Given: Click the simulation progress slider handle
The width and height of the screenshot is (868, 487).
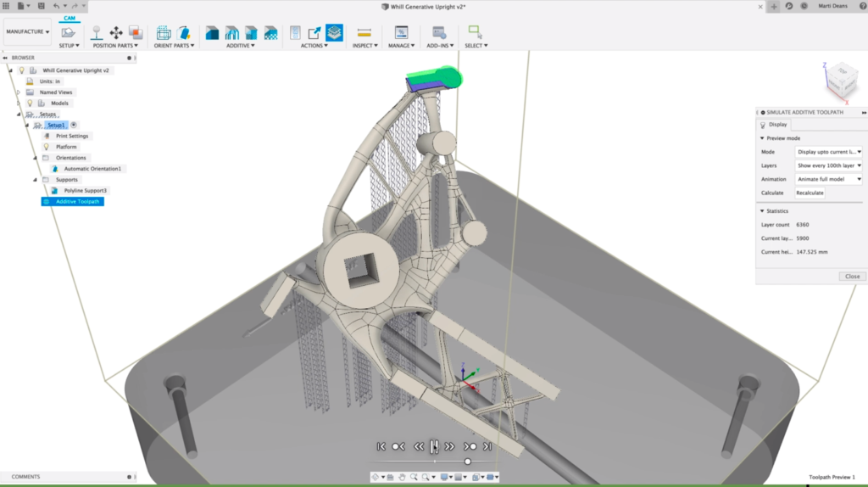Looking at the screenshot, I should (x=467, y=462).
